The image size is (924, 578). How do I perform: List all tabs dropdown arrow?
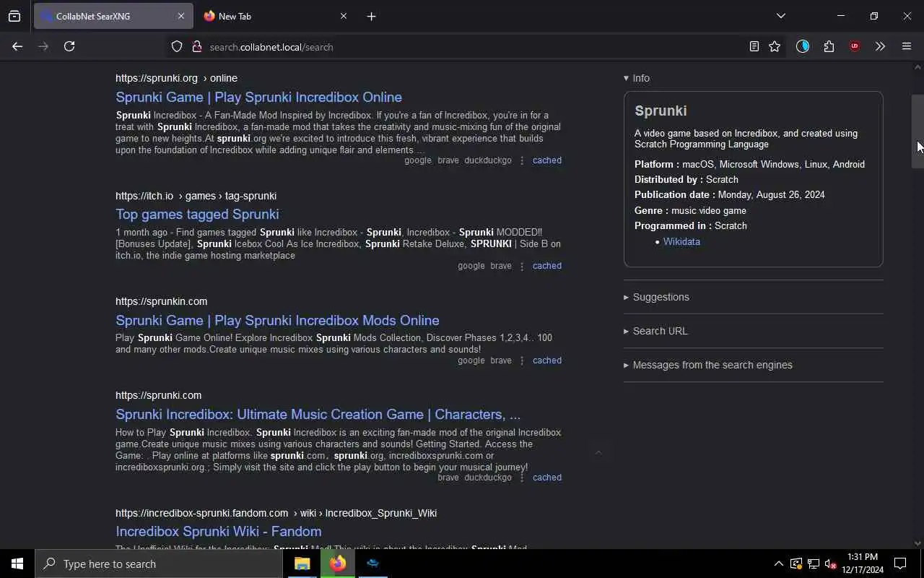click(x=780, y=16)
